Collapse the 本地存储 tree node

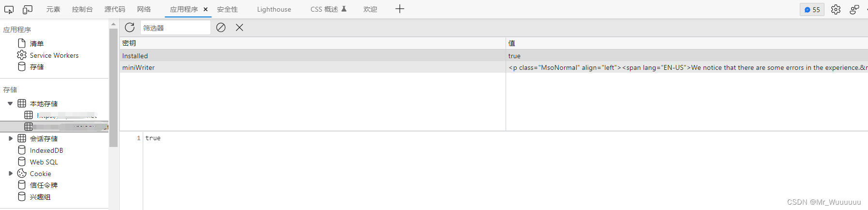pyautogui.click(x=10, y=103)
